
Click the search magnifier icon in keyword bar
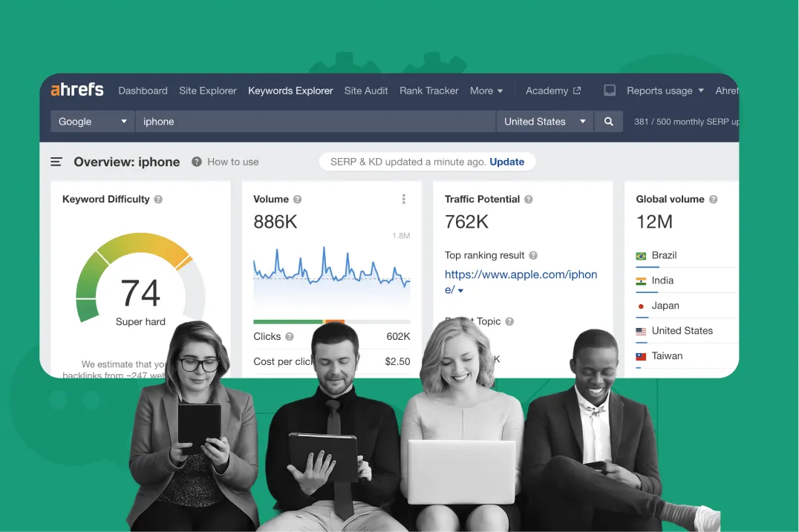(609, 121)
